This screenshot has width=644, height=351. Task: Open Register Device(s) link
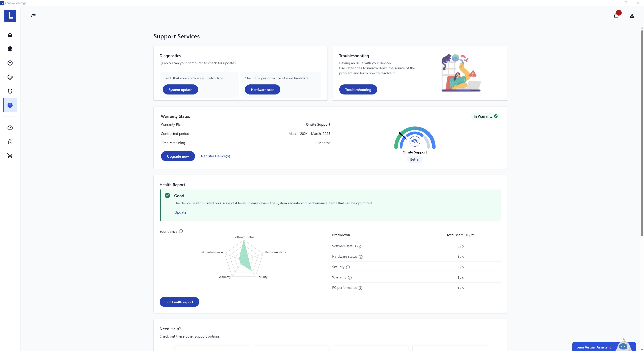pos(215,156)
